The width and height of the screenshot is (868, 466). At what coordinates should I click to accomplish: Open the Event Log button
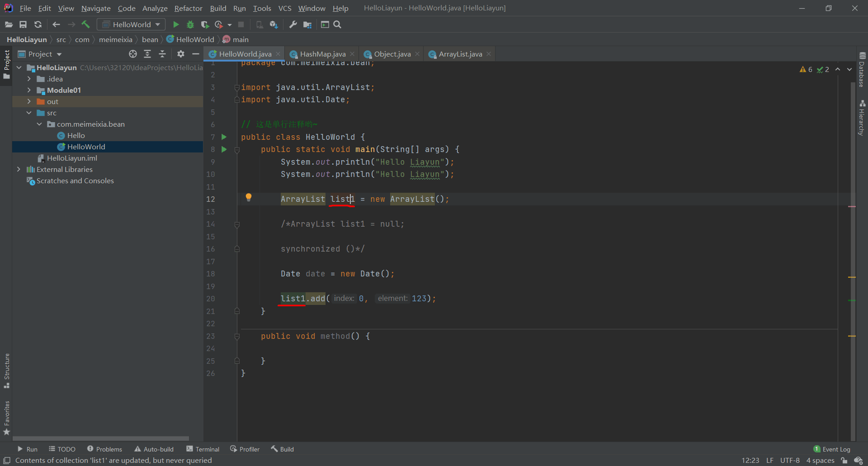point(831,449)
